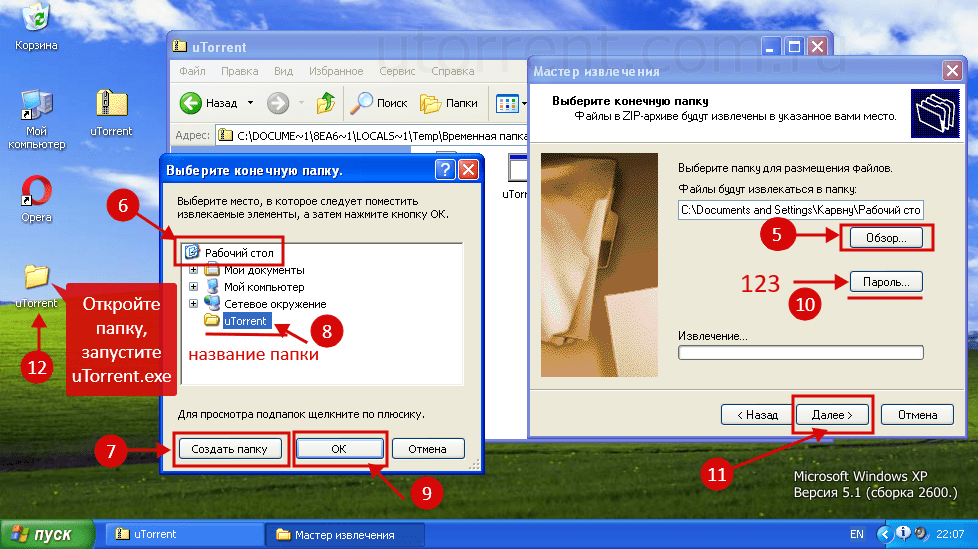Select Сетевое окружение in the folder tree

275,304
